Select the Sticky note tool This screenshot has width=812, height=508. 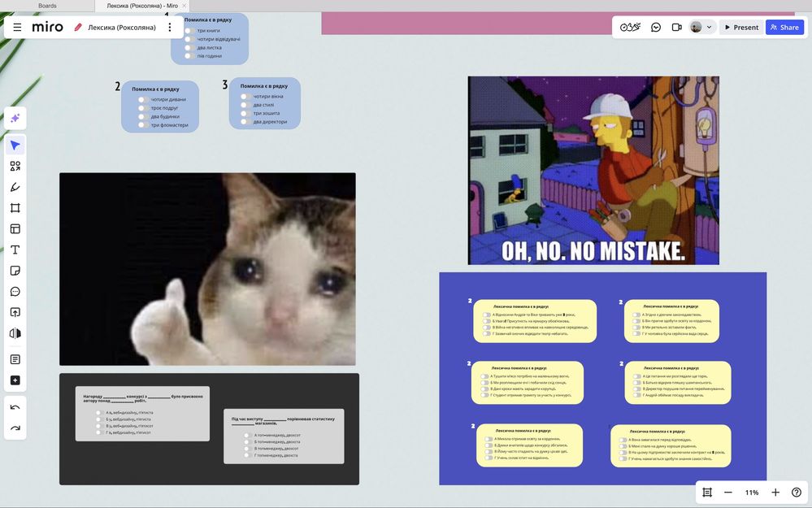[x=15, y=271]
